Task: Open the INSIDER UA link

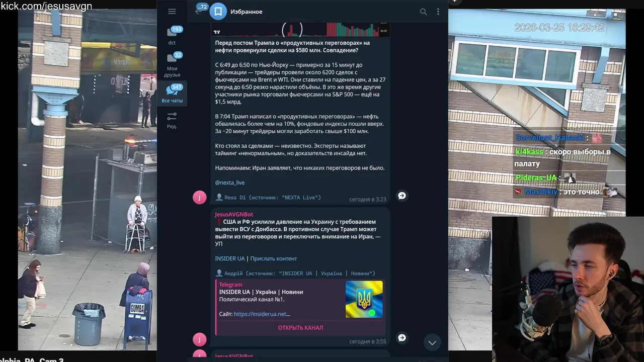Action: pyautogui.click(x=230, y=258)
